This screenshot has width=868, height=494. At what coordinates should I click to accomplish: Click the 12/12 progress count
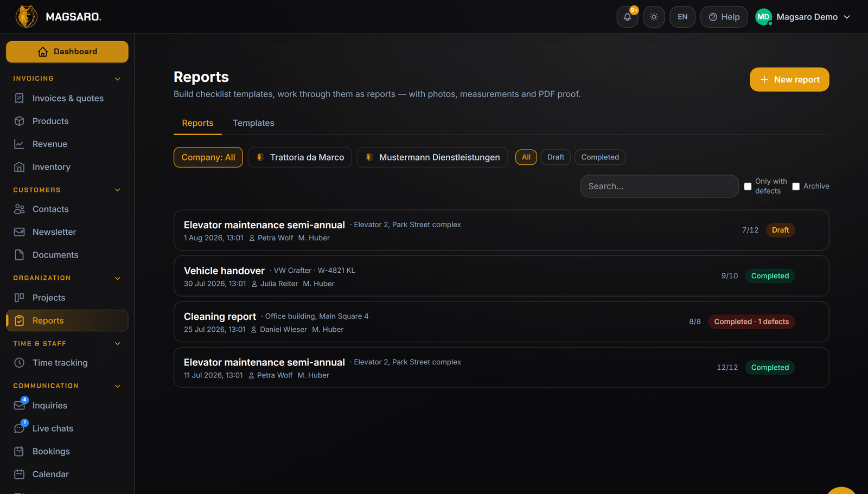tap(727, 368)
